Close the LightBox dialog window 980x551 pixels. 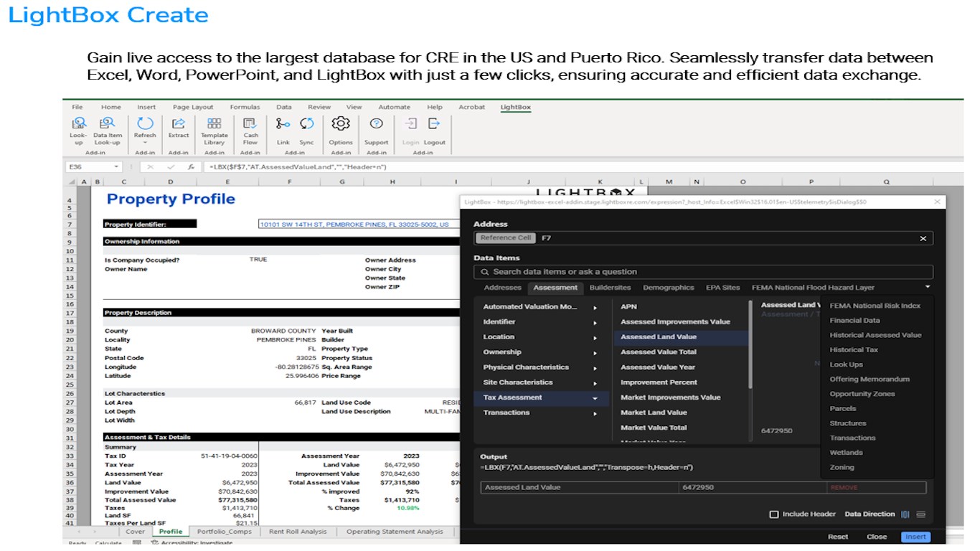coord(937,202)
